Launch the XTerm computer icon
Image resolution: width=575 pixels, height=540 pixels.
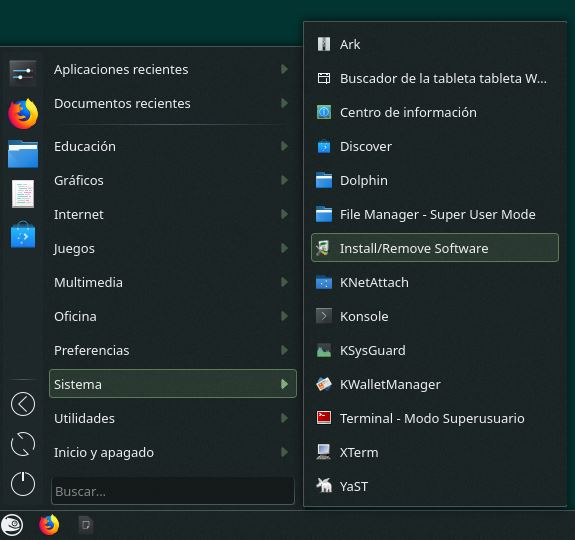324,452
